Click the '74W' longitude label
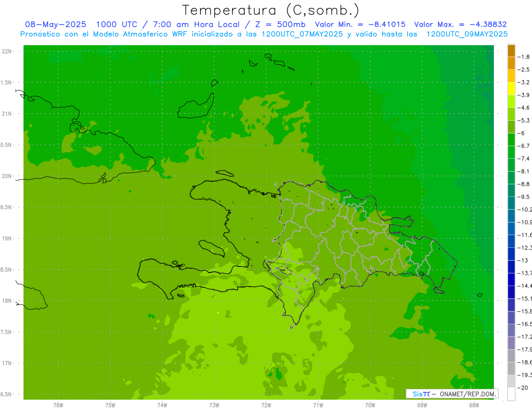Screen dimensions: 532x411 click(x=162, y=405)
